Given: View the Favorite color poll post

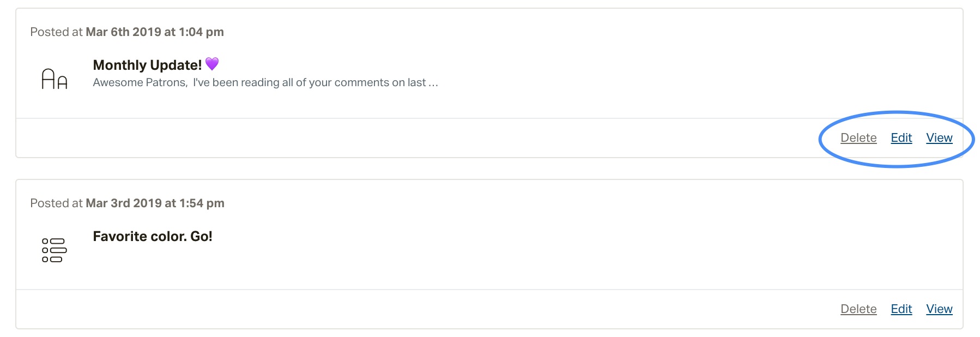Looking at the screenshot, I should tap(939, 309).
